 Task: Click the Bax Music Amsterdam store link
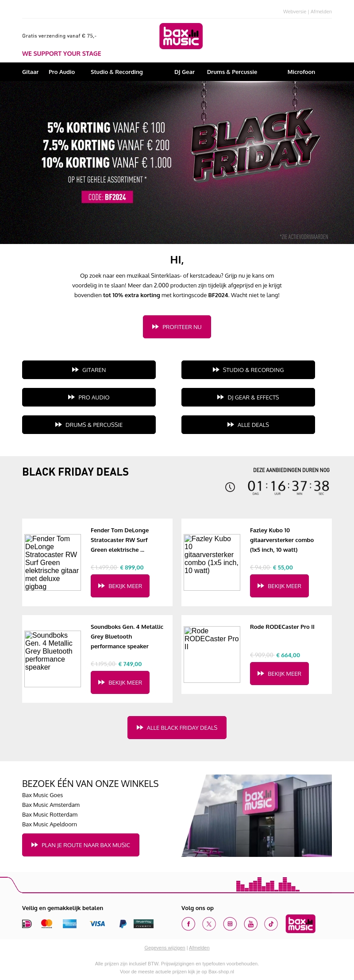click(x=51, y=805)
